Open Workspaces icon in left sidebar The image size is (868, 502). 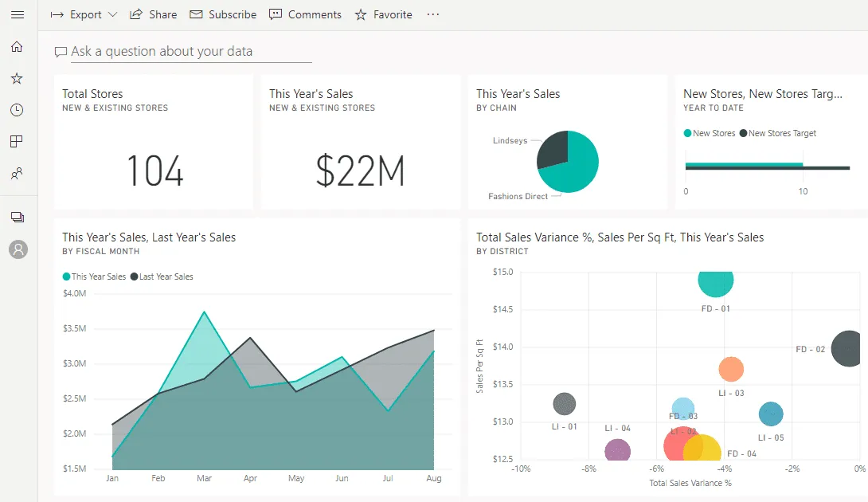pos(17,217)
